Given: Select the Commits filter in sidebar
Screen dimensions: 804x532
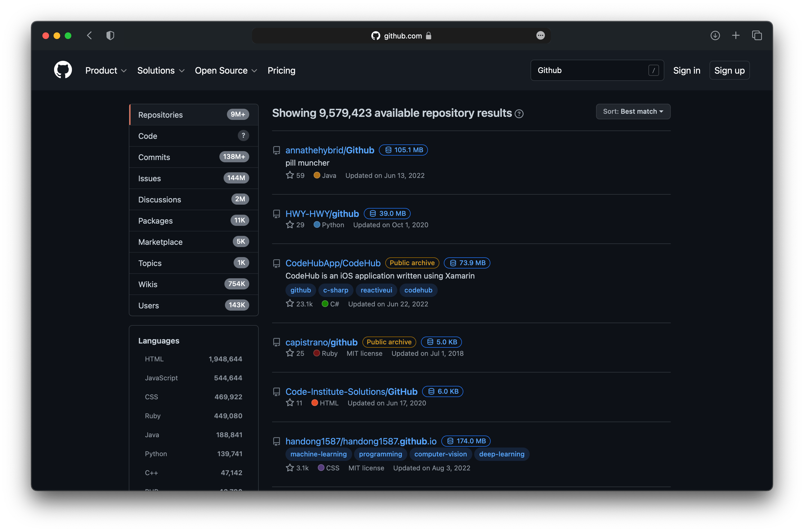Looking at the screenshot, I should [x=193, y=157].
